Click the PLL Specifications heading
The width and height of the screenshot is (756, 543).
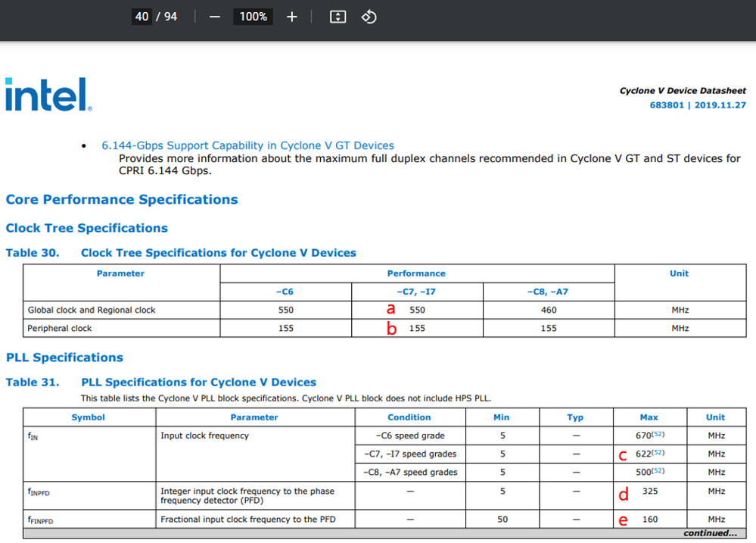tap(64, 357)
